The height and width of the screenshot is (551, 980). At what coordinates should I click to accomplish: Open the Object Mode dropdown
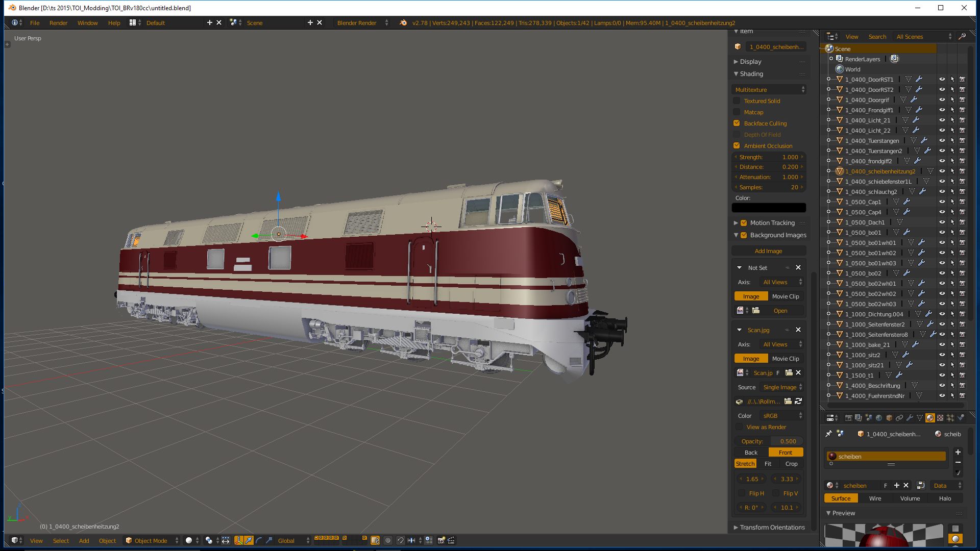click(x=152, y=540)
